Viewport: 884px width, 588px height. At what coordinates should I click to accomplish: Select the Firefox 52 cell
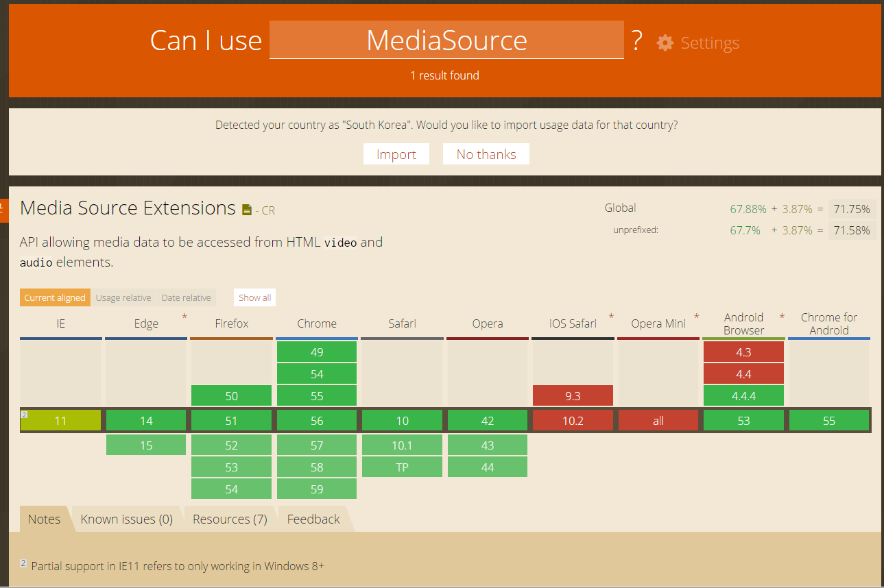click(232, 445)
